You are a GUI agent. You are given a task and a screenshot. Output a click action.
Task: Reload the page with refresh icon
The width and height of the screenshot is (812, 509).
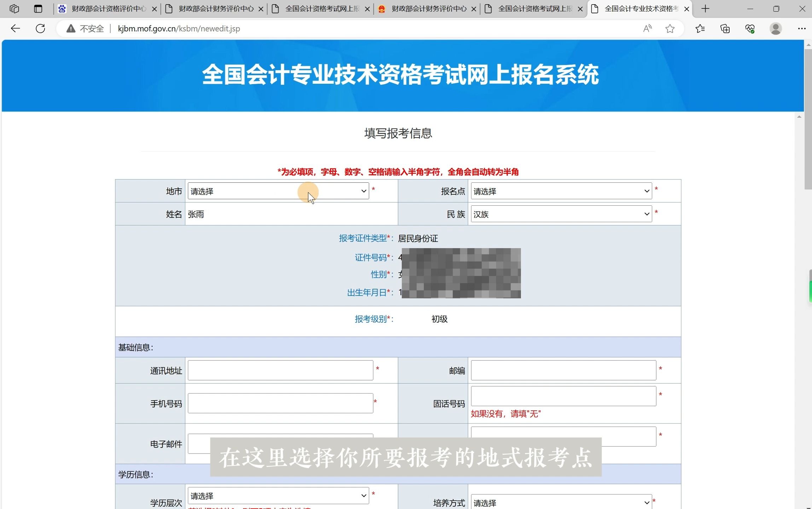pyautogui.click(x=40, y=29)
